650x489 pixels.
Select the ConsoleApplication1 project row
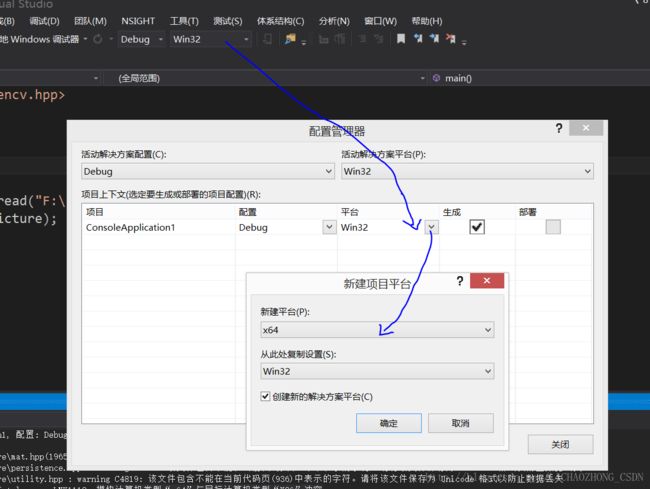[337, 227]
